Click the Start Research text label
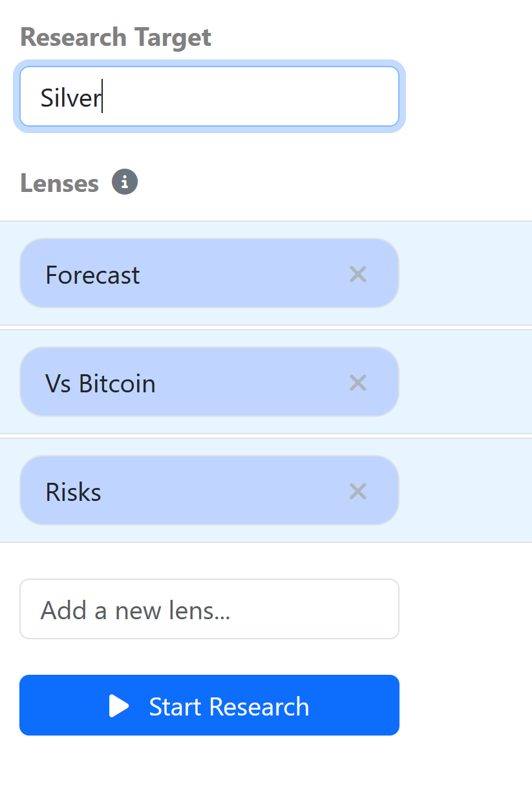The height and width of the screenshot is (806, 532). [x=229, y=706]
